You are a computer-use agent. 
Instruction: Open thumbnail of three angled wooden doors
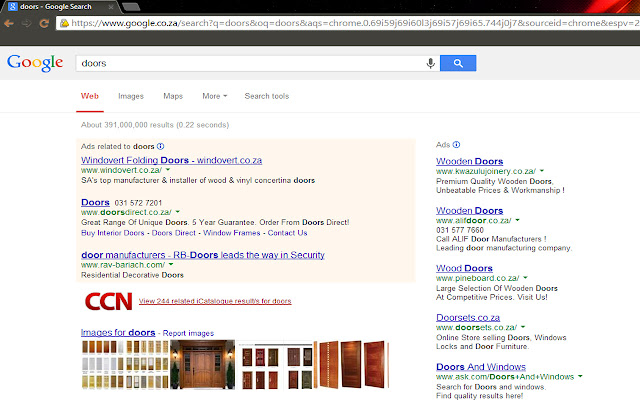tap(353, 364)
